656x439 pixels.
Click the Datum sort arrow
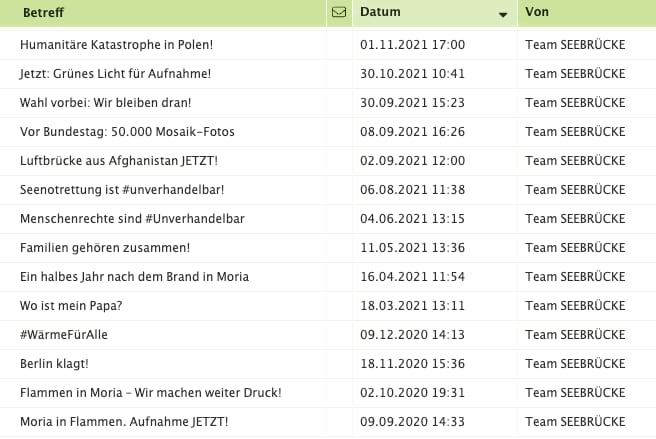pos(502,14)
